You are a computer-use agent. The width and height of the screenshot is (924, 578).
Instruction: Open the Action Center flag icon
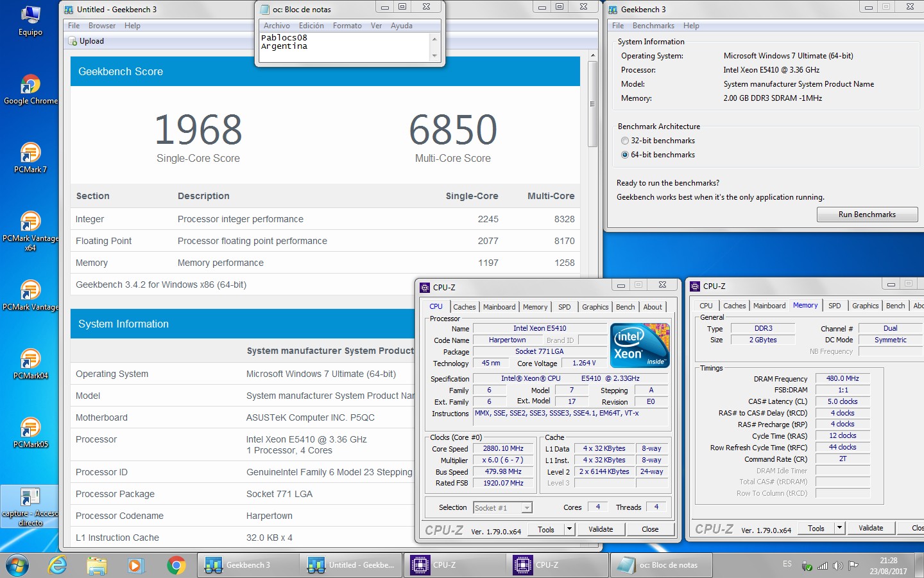853,566
